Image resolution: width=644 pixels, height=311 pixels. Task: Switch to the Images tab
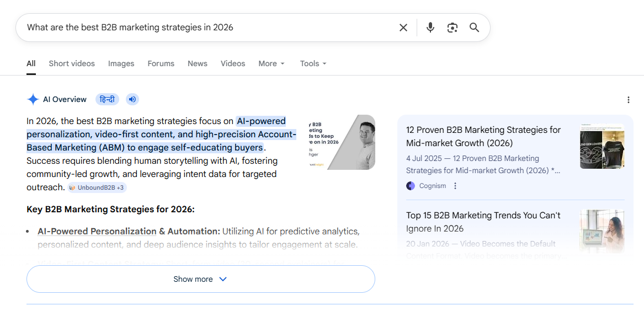pyautogui.click(x=121, y=63)
